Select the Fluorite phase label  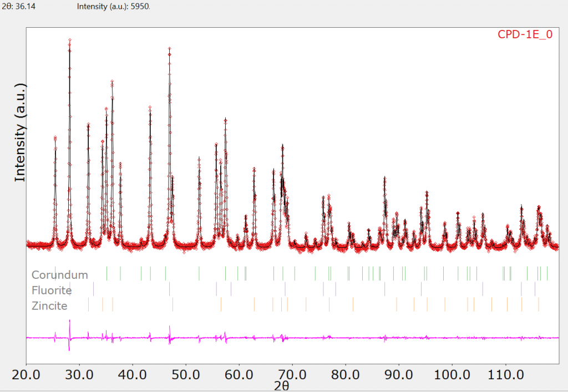[52, 291]
